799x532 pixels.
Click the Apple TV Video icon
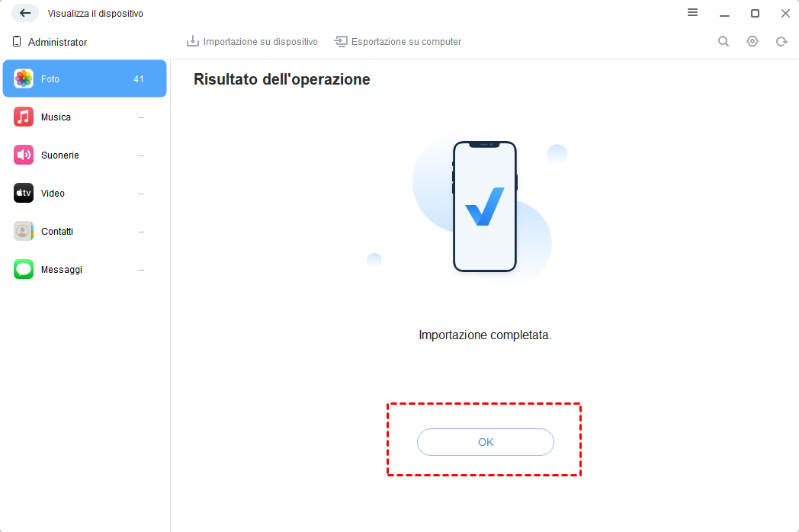(24, 193)
